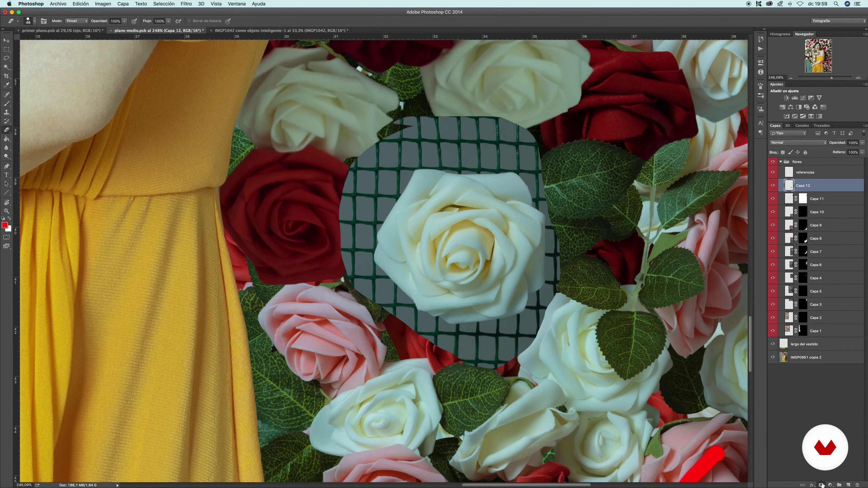Add a Color Balance adjustment
This screenshot has height=488, width=868.
tap(790, 107)
